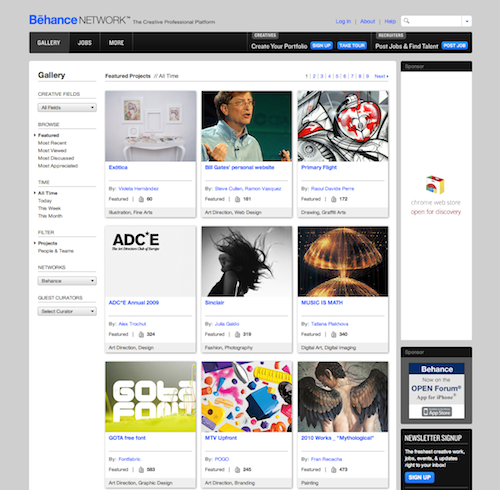
Task: Select the Projects filter
Action: pos(47,243)
